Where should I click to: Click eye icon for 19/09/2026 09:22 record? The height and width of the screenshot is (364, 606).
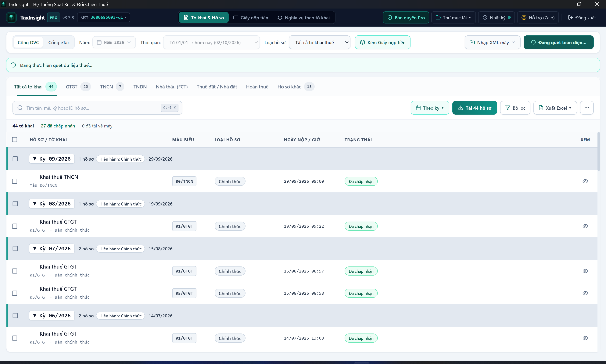pos(585,226)
